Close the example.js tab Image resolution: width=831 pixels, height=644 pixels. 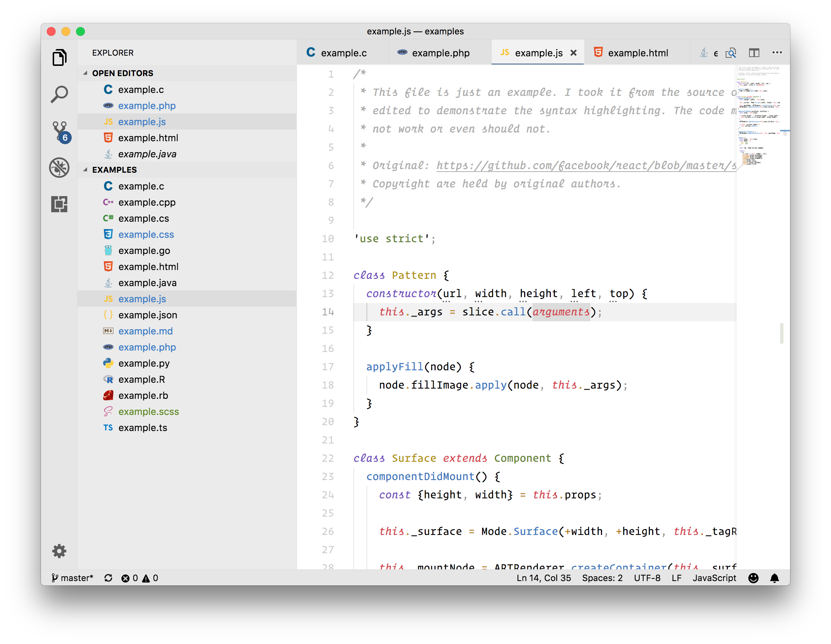574,53
